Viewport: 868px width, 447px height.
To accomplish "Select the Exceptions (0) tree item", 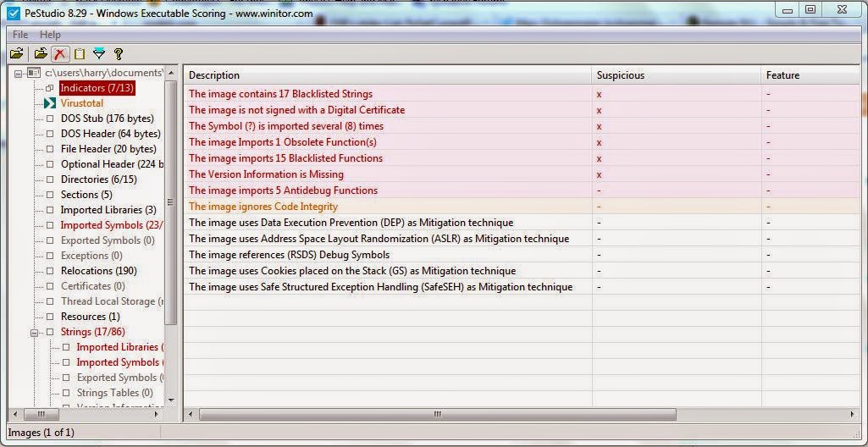I will (x=92, y=256).
